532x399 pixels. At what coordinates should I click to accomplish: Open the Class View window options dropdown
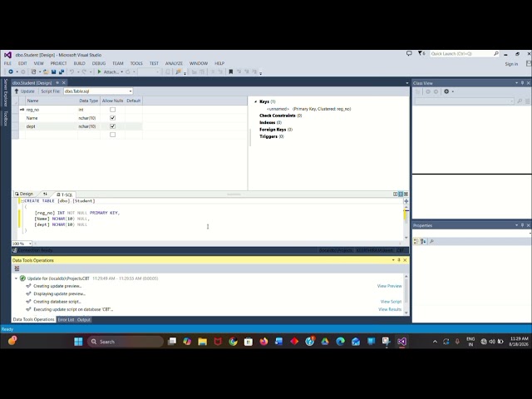pos(517,83)
